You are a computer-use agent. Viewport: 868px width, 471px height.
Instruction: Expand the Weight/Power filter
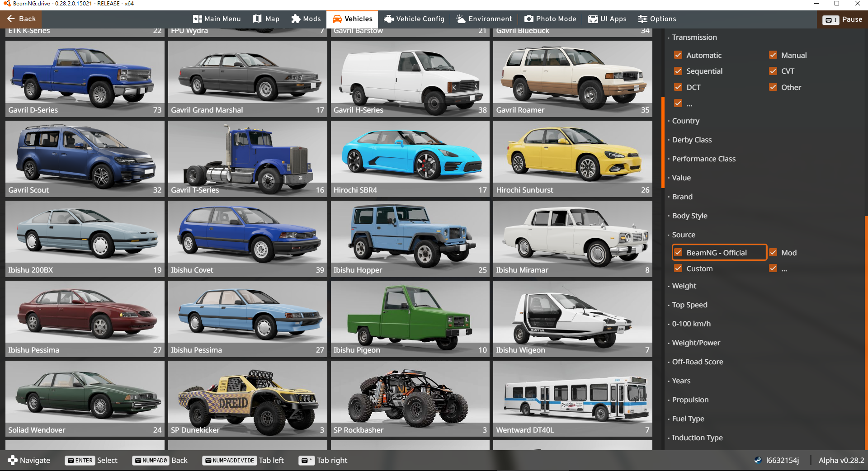point(696,343)
